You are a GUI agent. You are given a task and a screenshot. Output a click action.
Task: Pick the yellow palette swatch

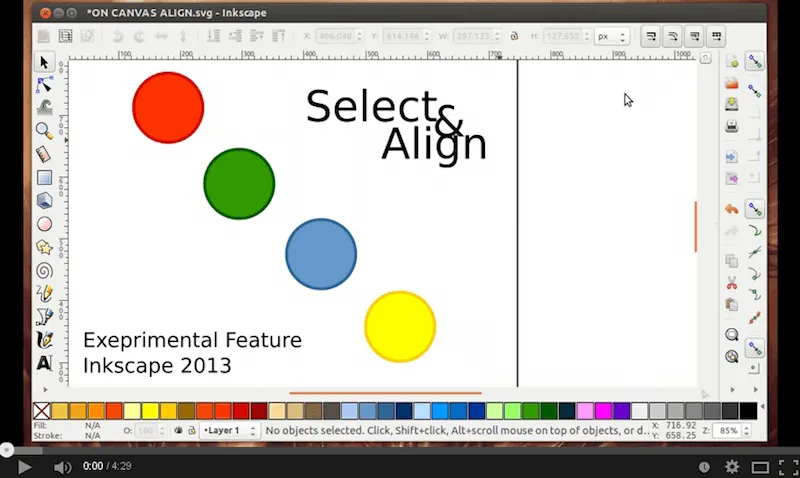150,411
